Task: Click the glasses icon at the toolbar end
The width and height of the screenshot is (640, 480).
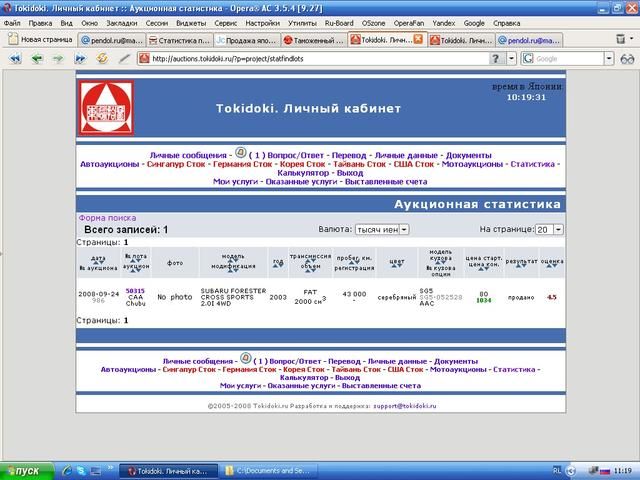Action: pyautogui.click(x=627, y=59)
